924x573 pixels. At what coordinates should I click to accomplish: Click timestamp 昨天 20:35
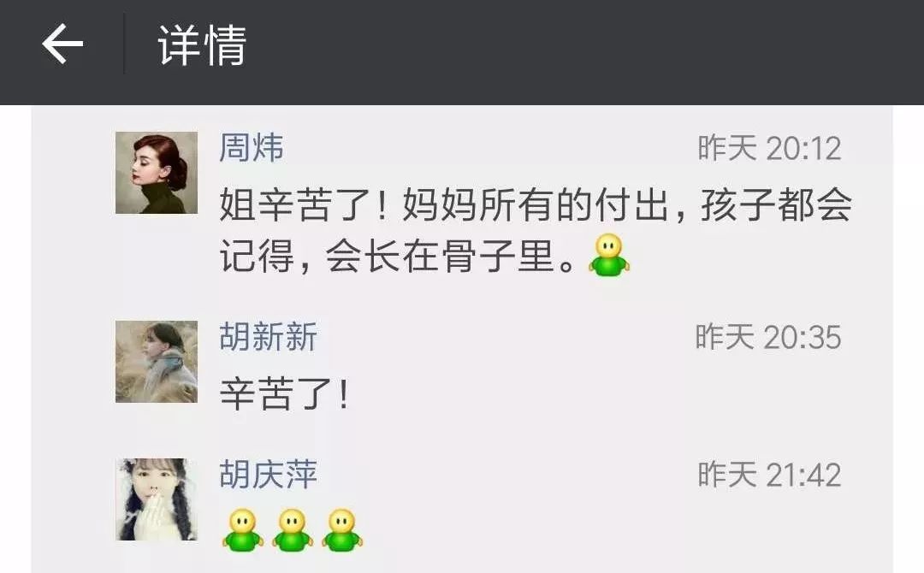point(767,338)
